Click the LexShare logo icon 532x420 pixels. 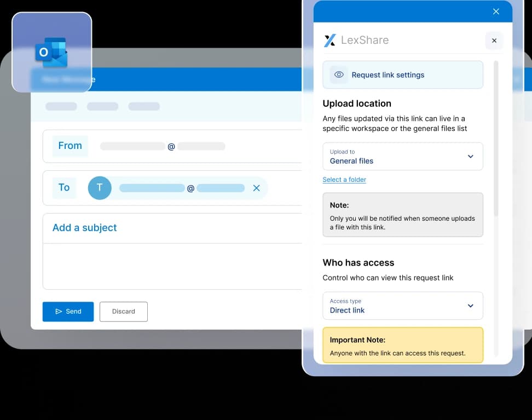pyautogui.click(x=329, y=40)
